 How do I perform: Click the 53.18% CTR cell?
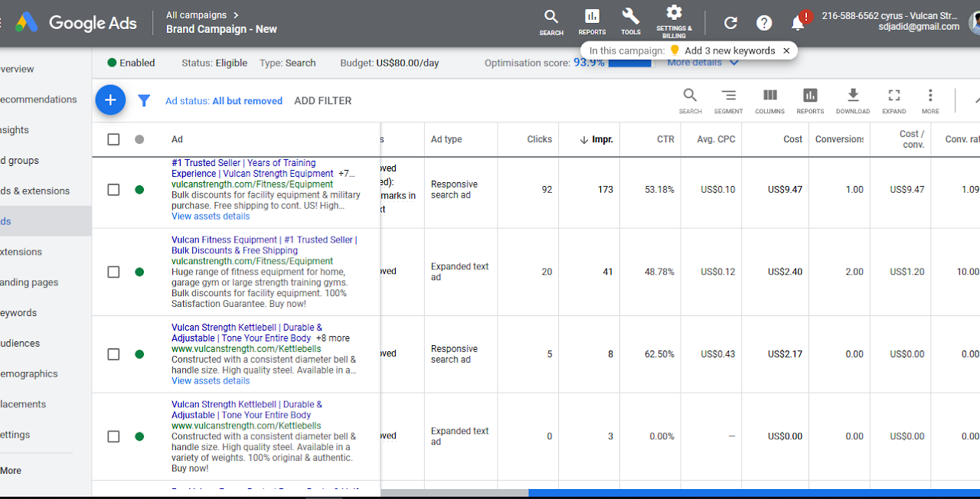660,190
